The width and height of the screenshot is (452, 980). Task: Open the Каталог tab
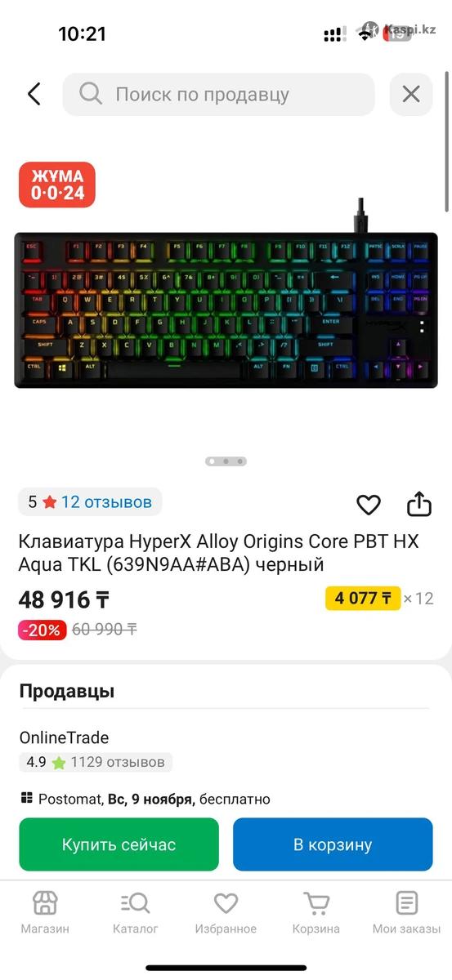136,913
